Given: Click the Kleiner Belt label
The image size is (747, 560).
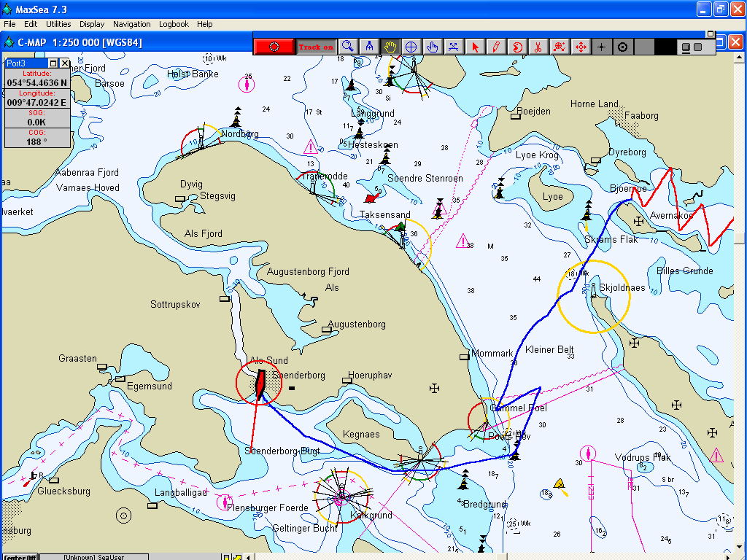Looking at the screenshot, I should [549, 349].
